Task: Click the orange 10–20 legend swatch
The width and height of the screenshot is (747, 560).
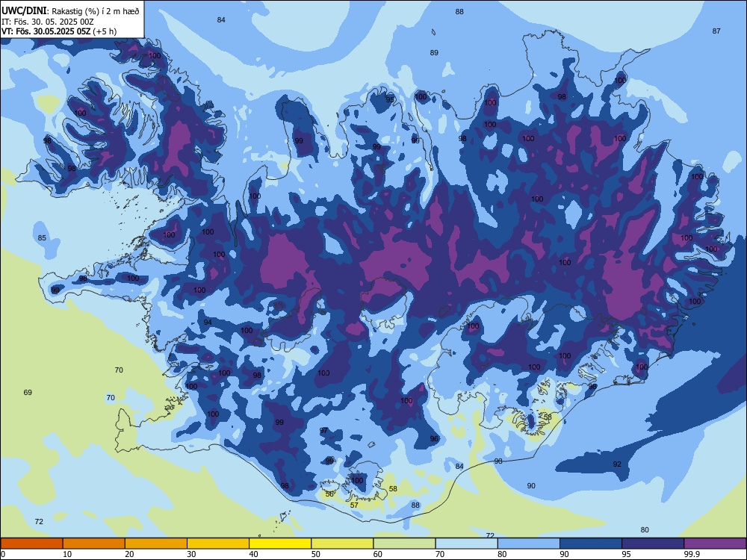Action: pos(94,544)
